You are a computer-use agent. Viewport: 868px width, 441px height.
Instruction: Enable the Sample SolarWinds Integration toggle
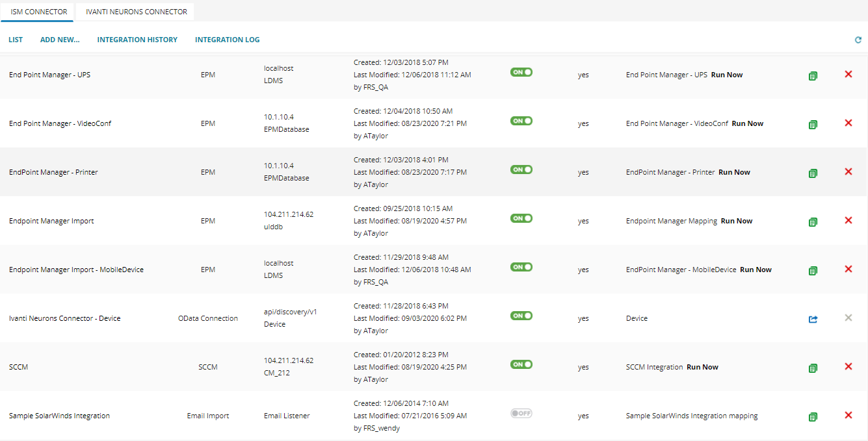[521, 413]
